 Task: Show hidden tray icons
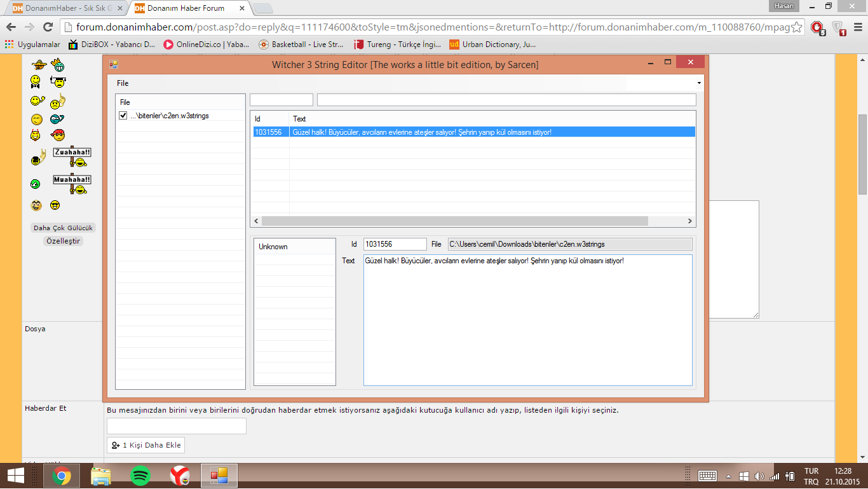(728, 476)
